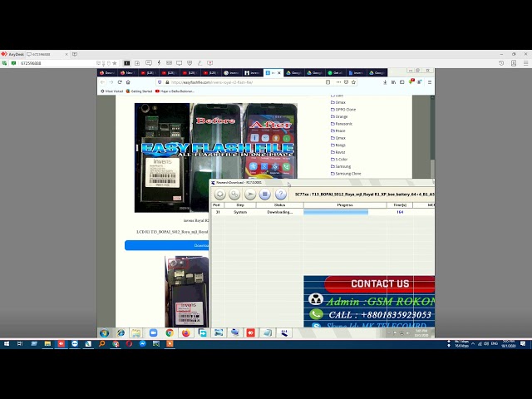
Task: Open the Peace folder category
Action: [338, 131]
